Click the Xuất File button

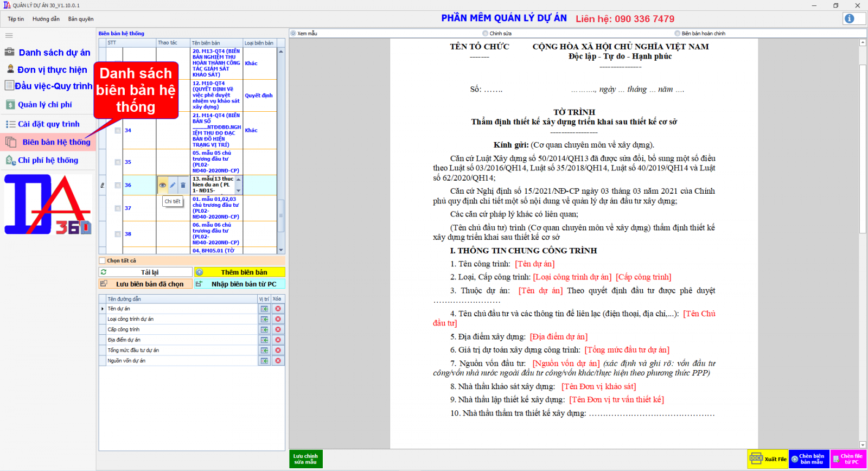[768, 459]
